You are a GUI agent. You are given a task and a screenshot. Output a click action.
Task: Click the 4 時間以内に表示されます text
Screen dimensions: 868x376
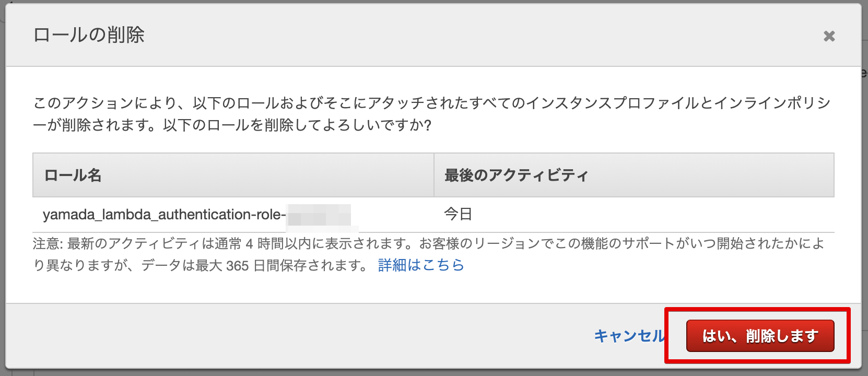coord(330,243)
